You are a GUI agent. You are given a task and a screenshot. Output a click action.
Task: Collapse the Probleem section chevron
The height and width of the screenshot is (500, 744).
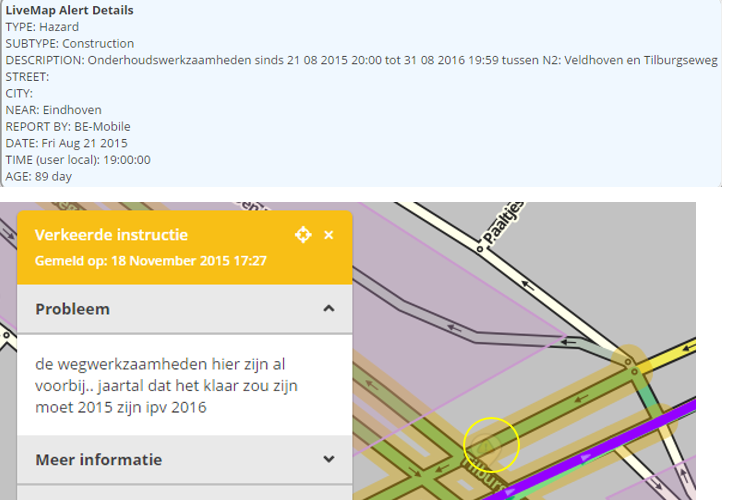[328, 309]
